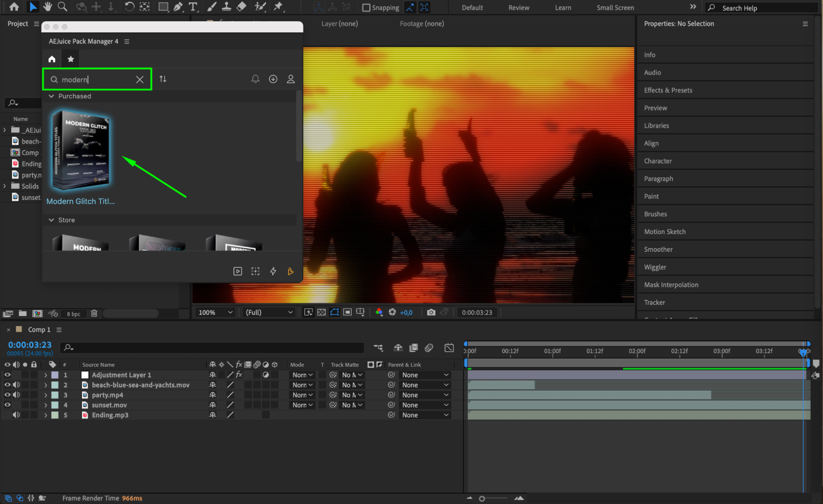Open the 100% magnification dropdown
The height and width of the screenshot is (504, 823).
click(x=216, y=312)
